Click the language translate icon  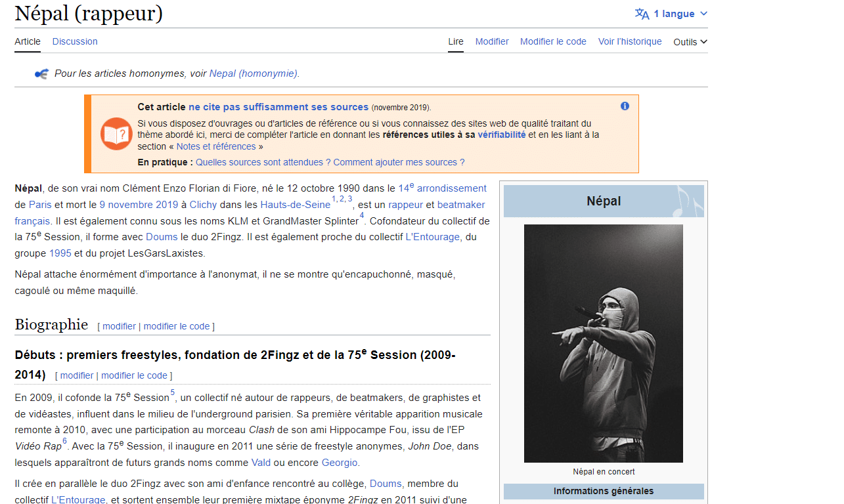pos(643,13)
